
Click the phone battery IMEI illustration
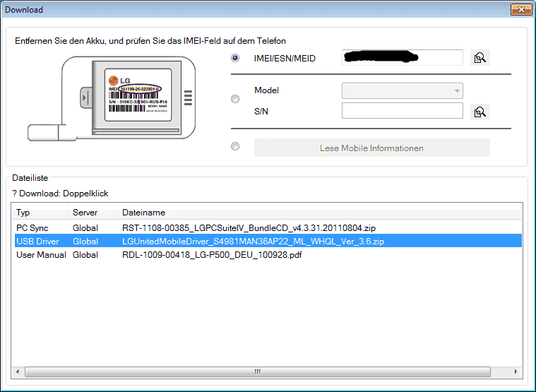tap(112, 99)
